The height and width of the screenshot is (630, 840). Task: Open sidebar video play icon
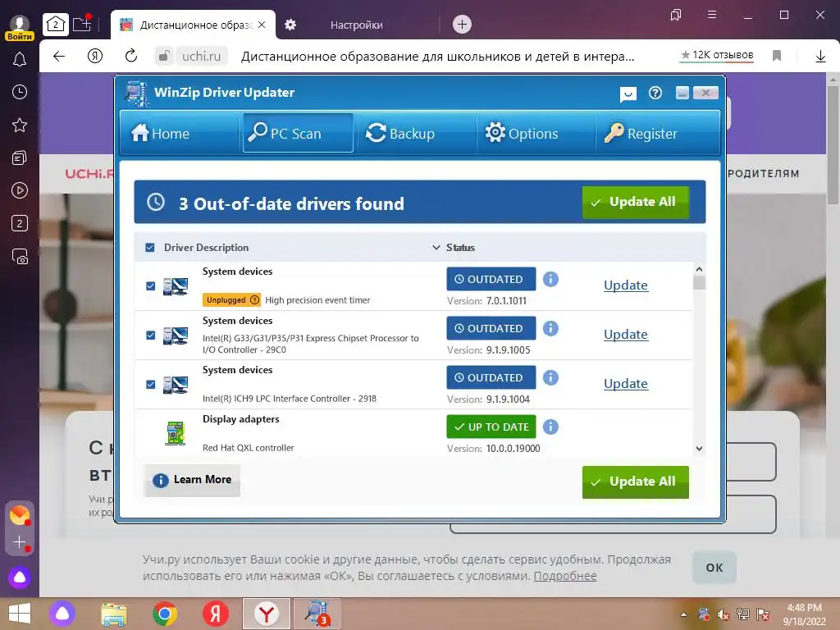[x=20, y=190]
